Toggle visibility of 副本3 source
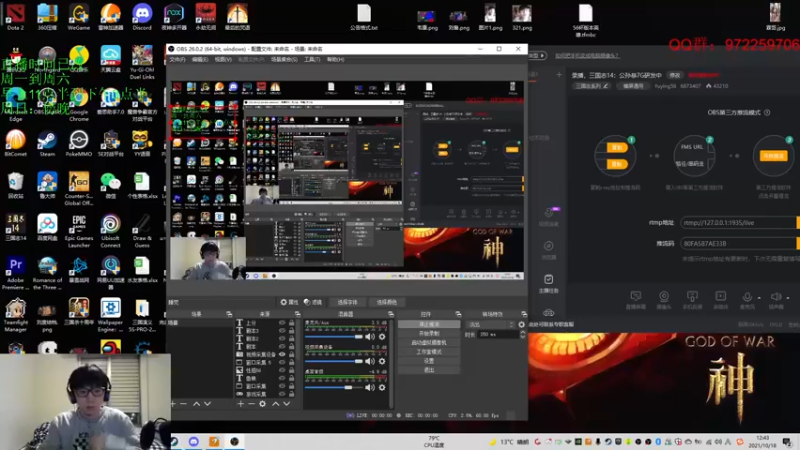800x450 pixels. pyautogui.click(x=282, y=331)
